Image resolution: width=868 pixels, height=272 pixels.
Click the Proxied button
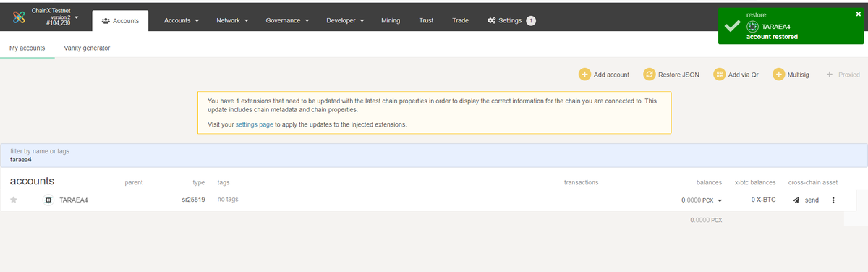click(843, 75)
